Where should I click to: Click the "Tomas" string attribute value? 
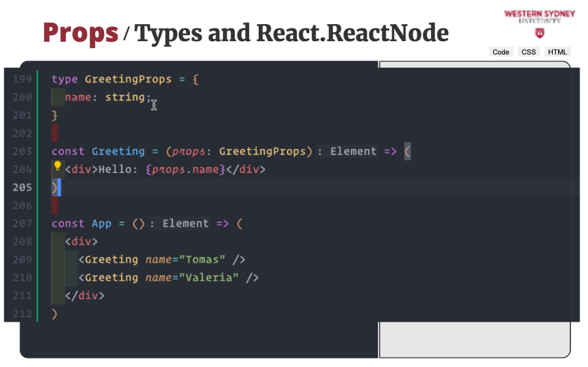203,259
